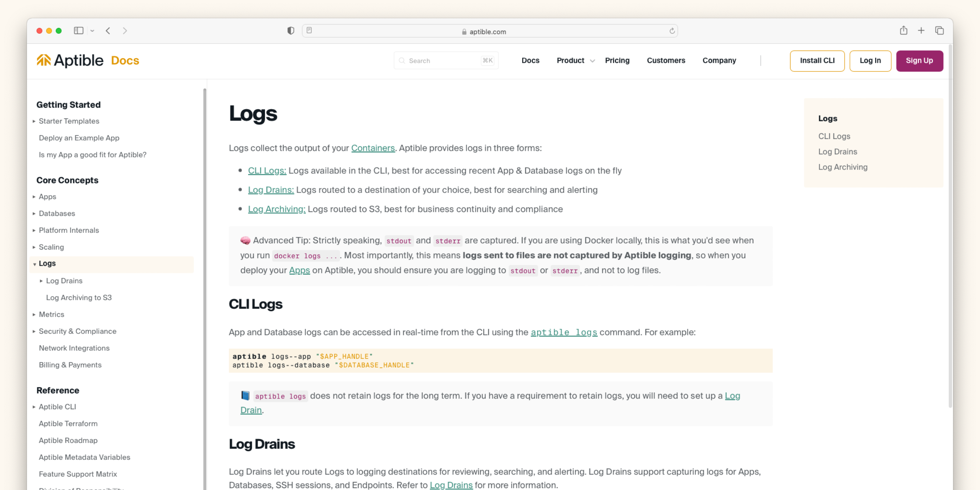Open the Customers nav item

pos(666,60)
